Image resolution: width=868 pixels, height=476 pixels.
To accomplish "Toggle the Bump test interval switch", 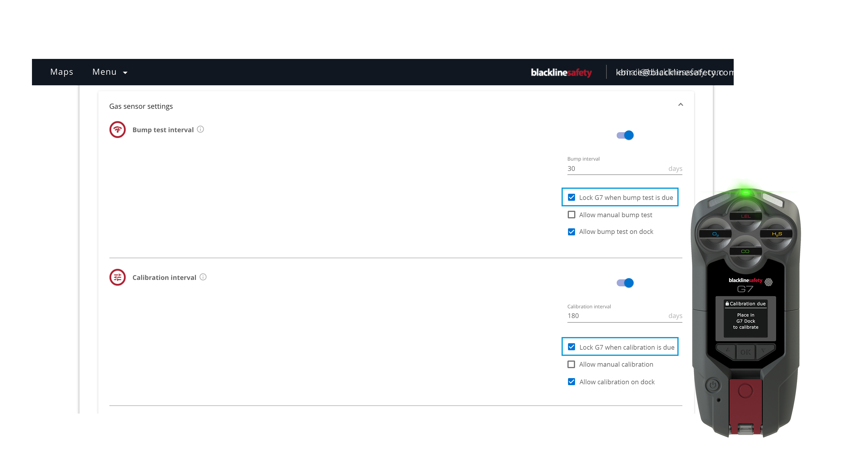I will [x=625, y=135].
